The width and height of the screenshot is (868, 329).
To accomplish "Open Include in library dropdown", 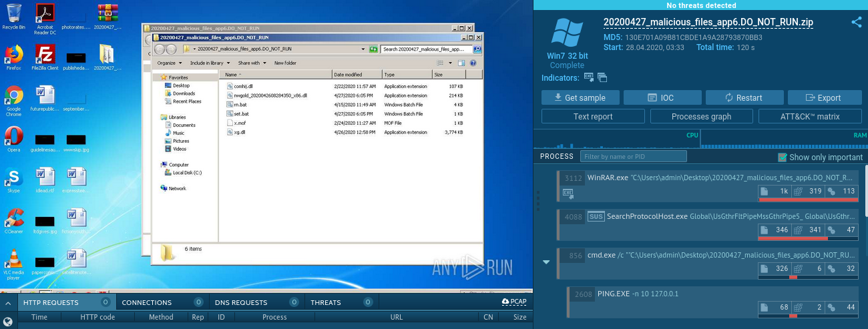I will 209,63.
